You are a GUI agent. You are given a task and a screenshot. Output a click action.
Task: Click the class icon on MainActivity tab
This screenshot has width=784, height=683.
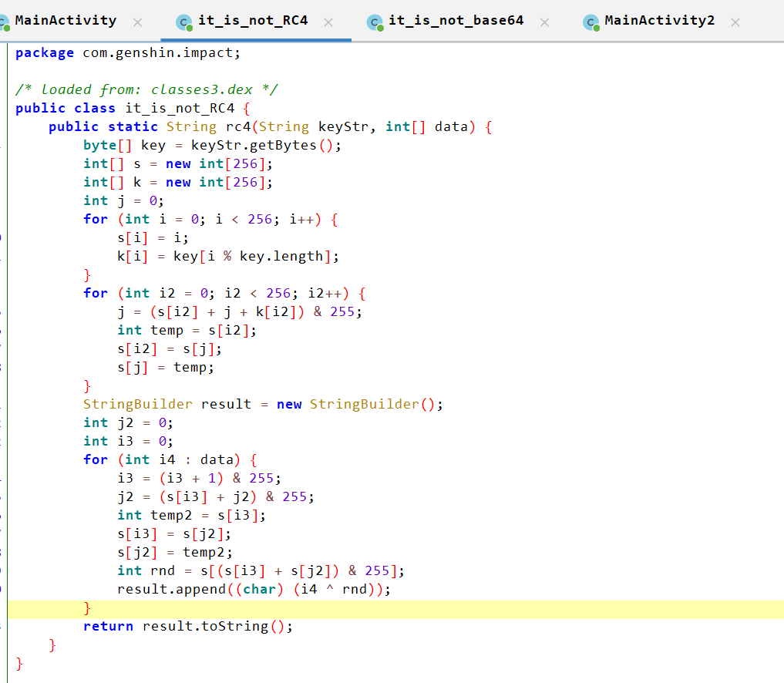pos(5,22)
